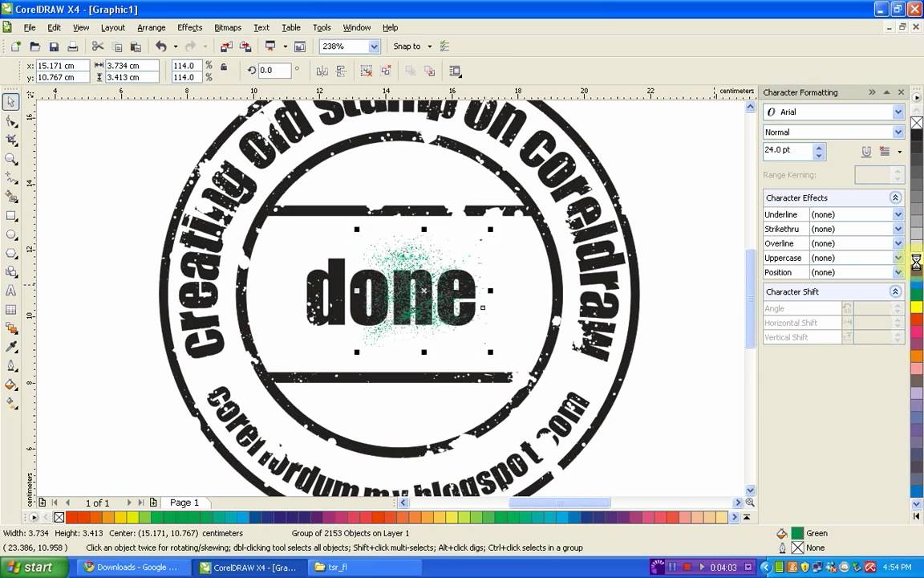
Task: Select the Eyedropper tool
Action: point(10,347)
